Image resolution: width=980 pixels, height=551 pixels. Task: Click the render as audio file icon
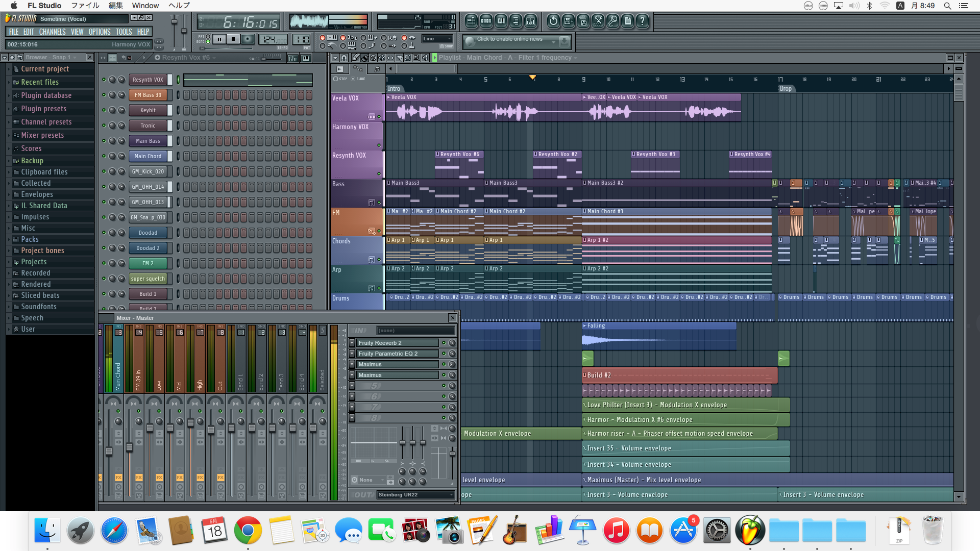click(583, 21)
